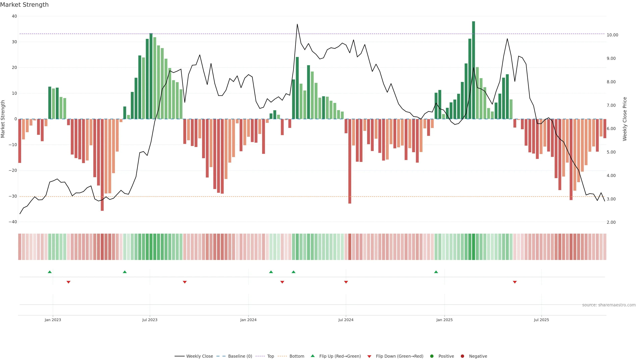Screen dimensions: 644x362
Task: Click the red flip-down marker at Jul 2024
Action: click(346, 282)
